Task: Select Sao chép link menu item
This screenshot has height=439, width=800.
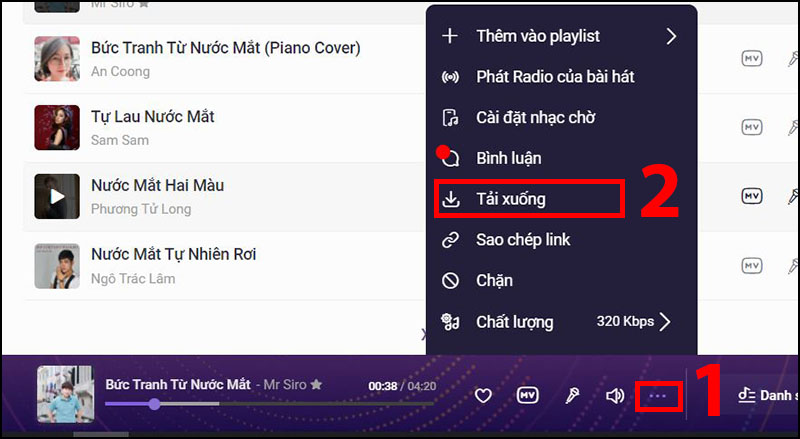Action: tap(561, 240)
